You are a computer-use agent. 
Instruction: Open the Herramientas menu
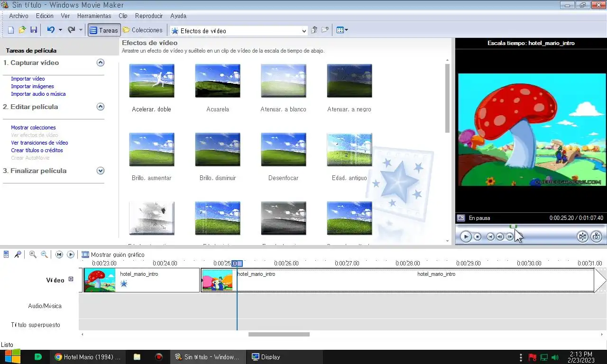pyautogui.click(x=94, y=16)
